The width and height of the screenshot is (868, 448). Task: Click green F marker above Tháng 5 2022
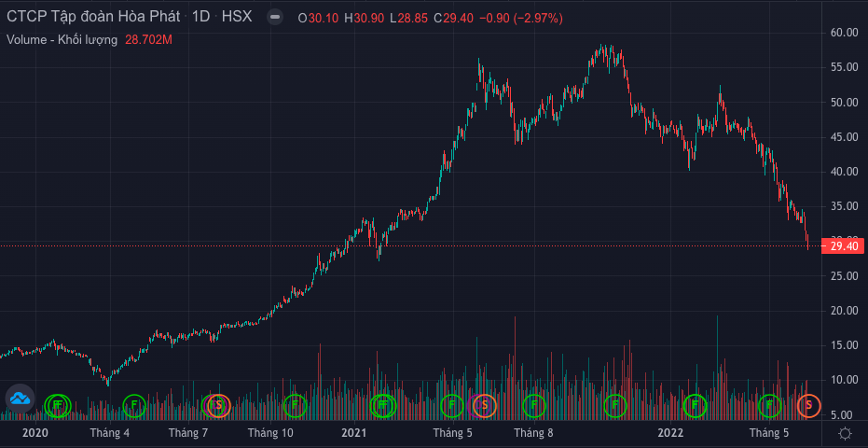click(770, 405)
